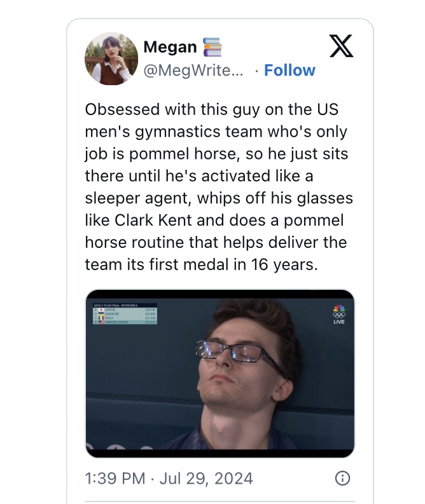Image resolution: width=425 pixels, height=504 pixels.
Task: Click the tweet text starting 'Obsessed with this guy'
Action: click(x=219, y=187)
